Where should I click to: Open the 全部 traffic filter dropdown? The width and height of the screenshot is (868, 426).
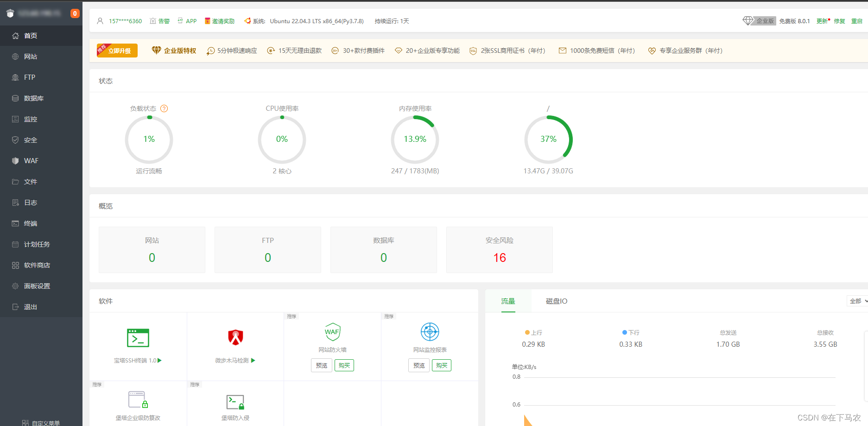858,301
